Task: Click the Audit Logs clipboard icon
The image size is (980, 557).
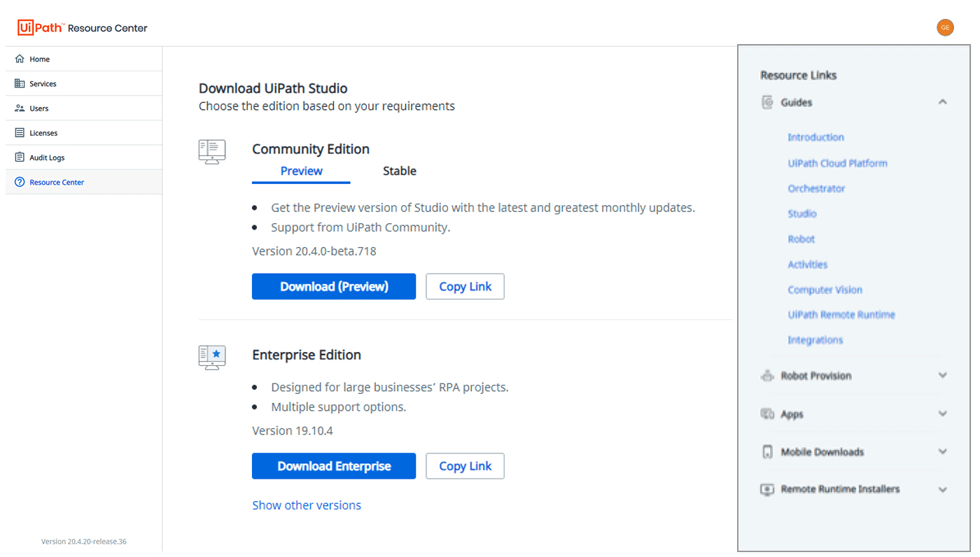Action: [x=20, y=157]
